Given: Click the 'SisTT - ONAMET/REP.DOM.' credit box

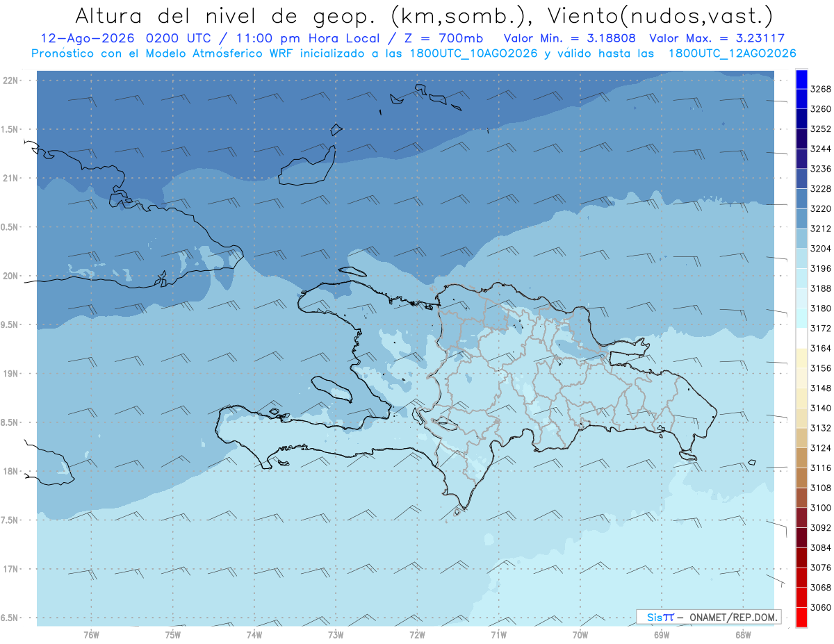Looking at the screenshot, I should pyautogui.click(x=708, y=617).
